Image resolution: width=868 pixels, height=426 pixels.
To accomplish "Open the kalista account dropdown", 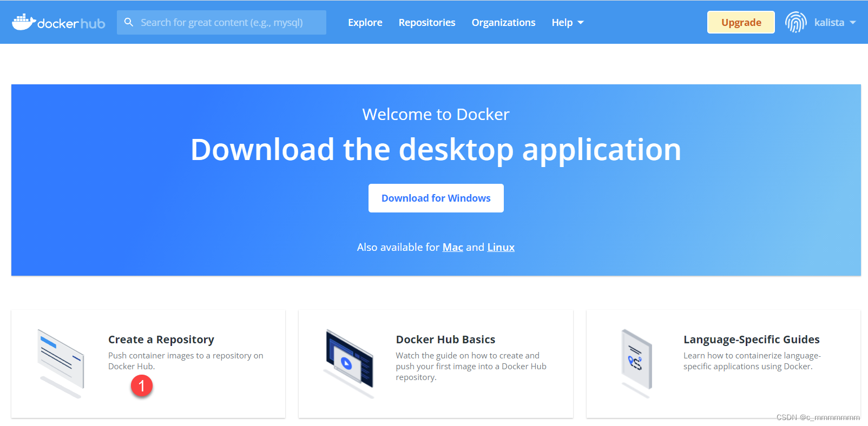I will (836, 22).
